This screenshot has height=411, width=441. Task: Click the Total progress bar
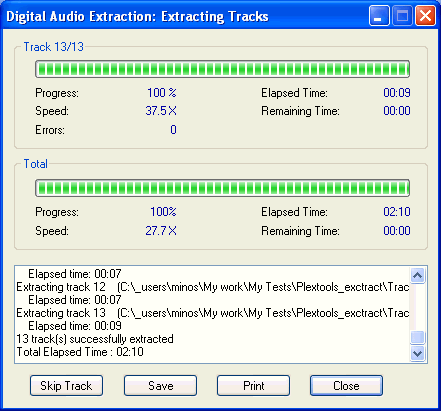click(222, 188)
